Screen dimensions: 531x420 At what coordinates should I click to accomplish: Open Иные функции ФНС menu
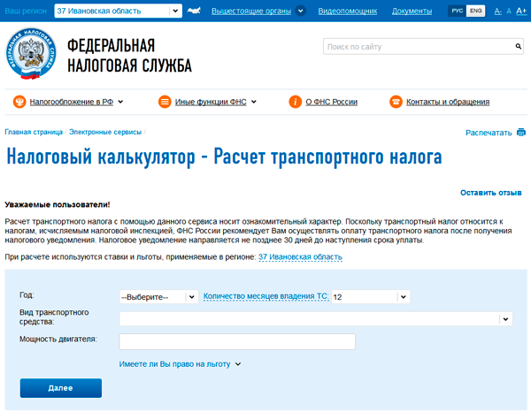coord(211,102)
